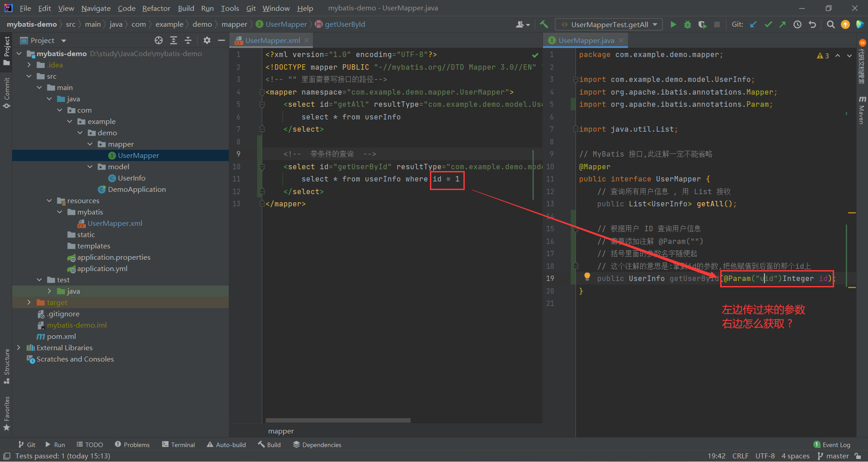Open the TODO tool window
868x462 pixels.
[90, 445]
